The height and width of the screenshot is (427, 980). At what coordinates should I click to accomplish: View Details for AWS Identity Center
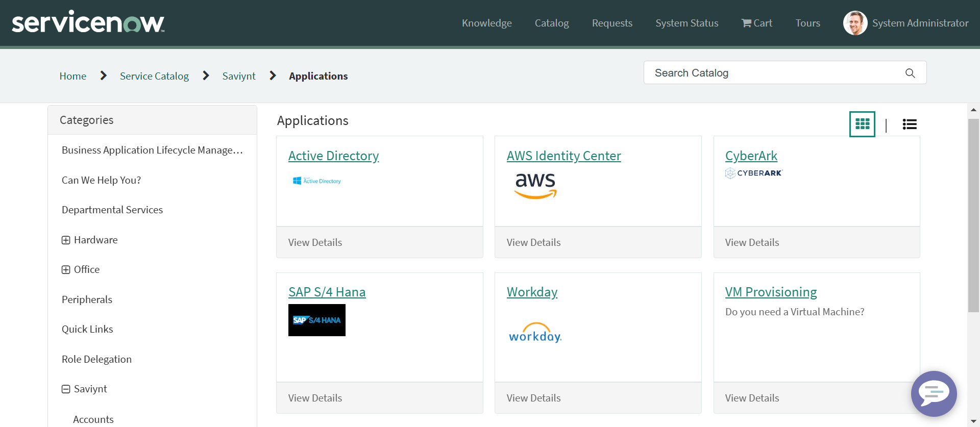(x=533, y=242)
